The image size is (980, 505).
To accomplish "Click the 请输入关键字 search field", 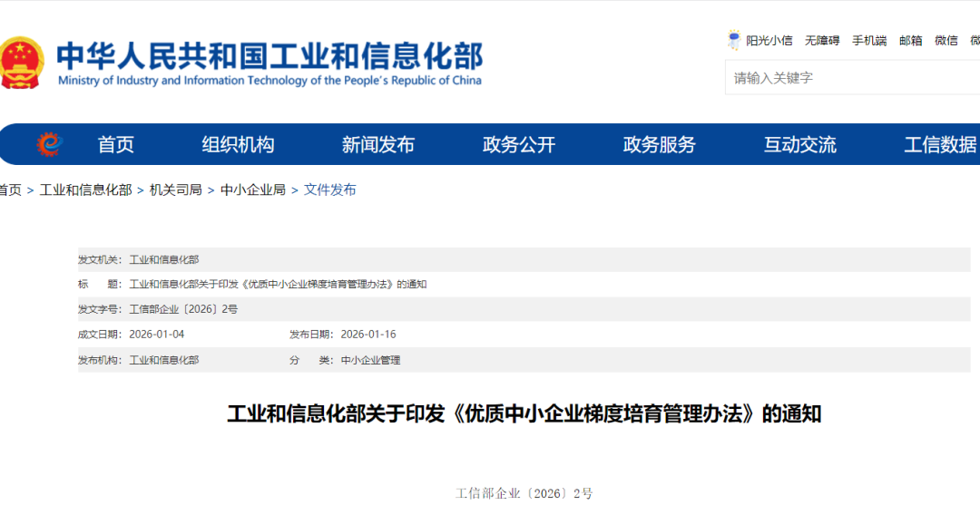I will click(x=852, y=78).
